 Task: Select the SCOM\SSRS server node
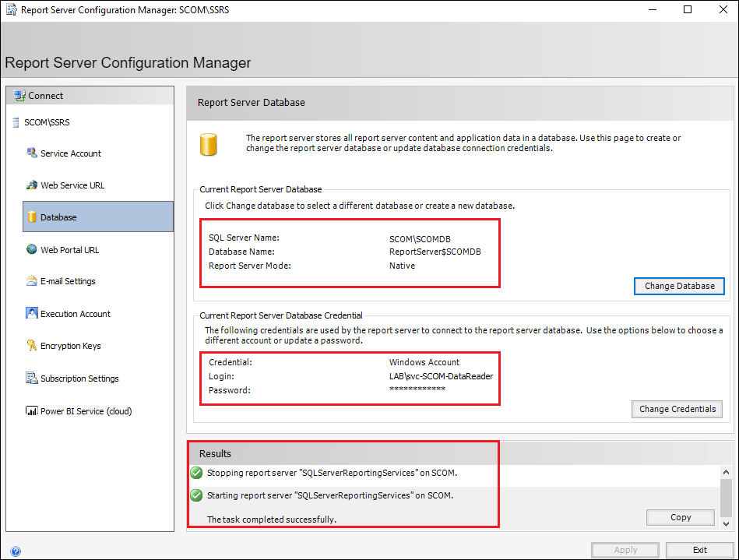(47, 122)
